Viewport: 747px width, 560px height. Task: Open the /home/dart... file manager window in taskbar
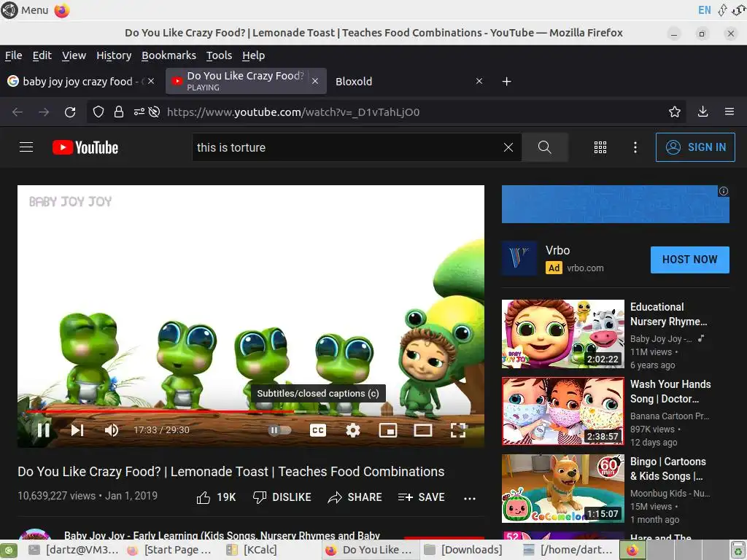pyautogui.click(x=568, y=550)
